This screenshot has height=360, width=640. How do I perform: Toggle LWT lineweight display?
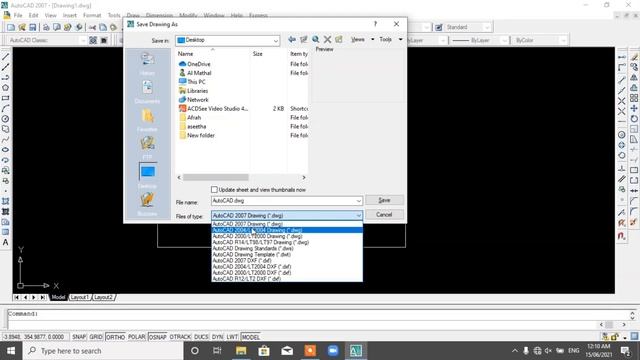point(232,337)
